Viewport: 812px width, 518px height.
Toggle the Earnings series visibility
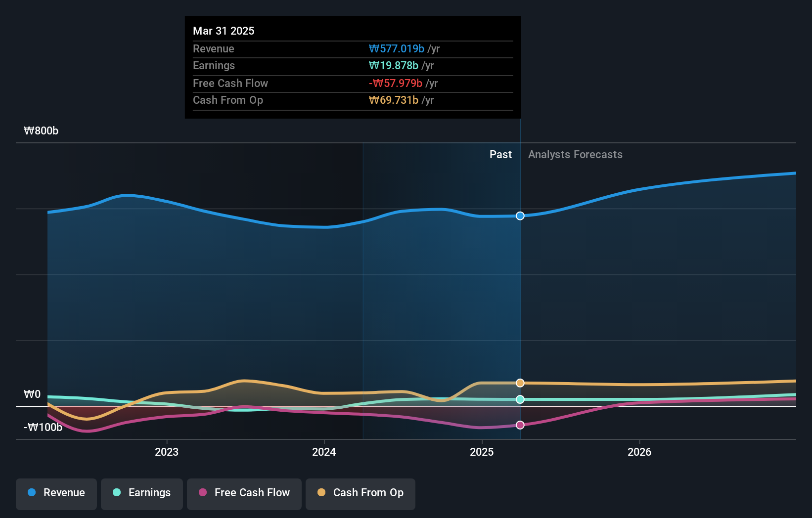[x=141, y=493]
